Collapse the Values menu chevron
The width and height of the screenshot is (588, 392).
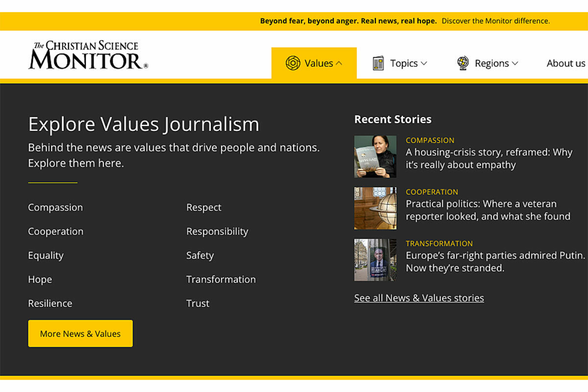click(x=339, y=63)
